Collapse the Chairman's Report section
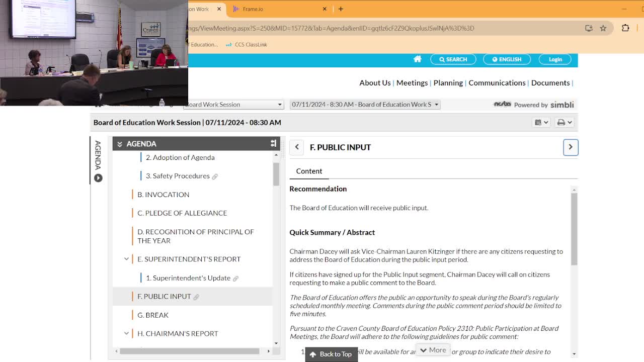 click(126, 333)
